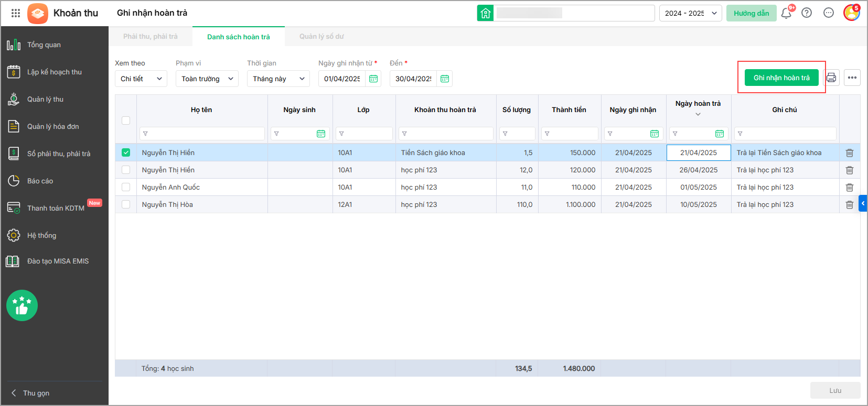Screen dimensions: 868x406
Task: Click the printer icon
Action: [x=831, y=78]
